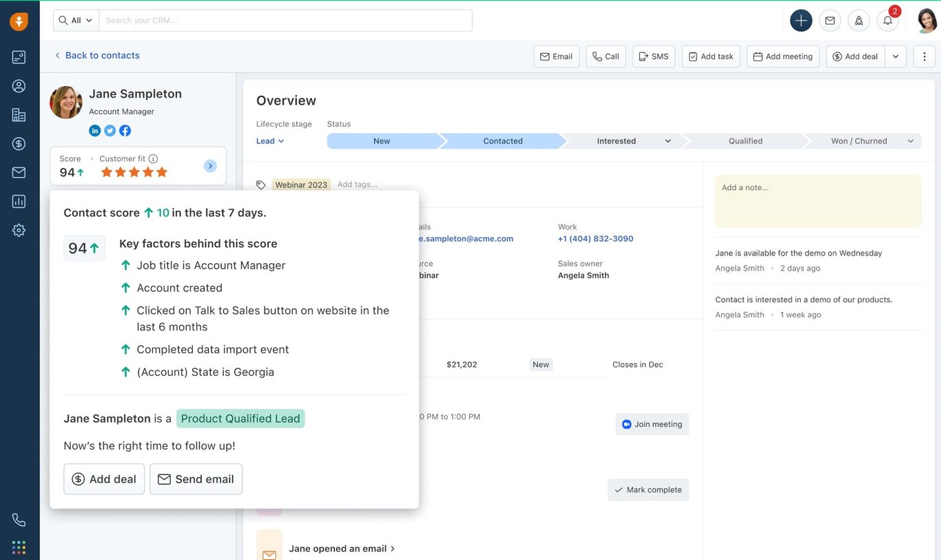This screenshot has width=941, height=560.
Task: Open the Deals section in the sidebar
Action: pos(19,143)
